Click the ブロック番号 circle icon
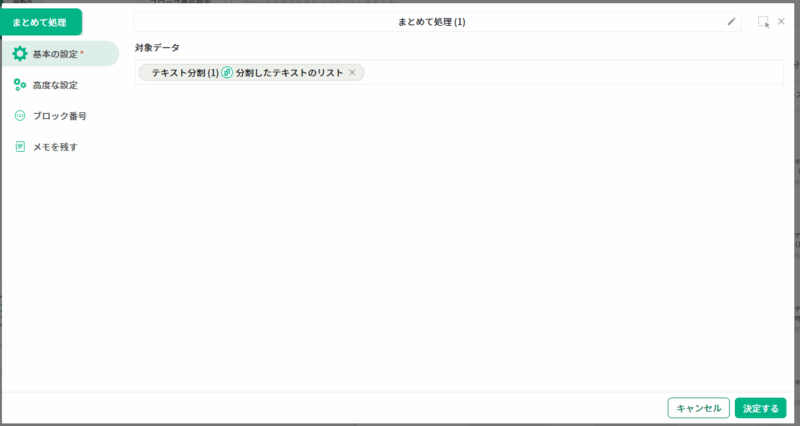Screen dimensions: 800x426 tap(20, 116)
